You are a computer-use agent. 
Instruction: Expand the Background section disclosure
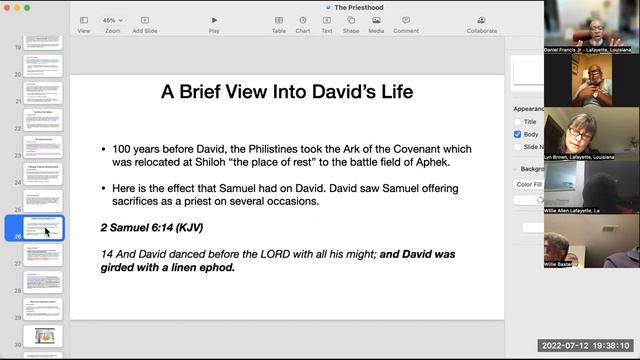[x=516, y=169]
